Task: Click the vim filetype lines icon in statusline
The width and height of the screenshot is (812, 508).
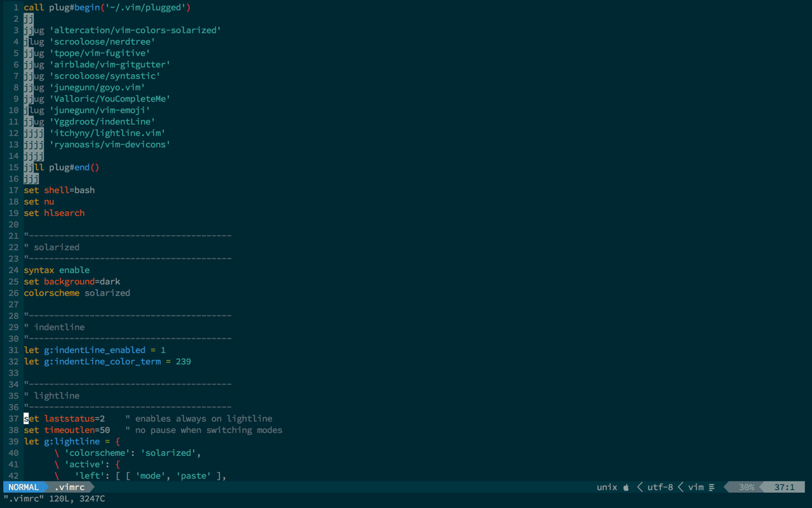Action: [712, 487]
